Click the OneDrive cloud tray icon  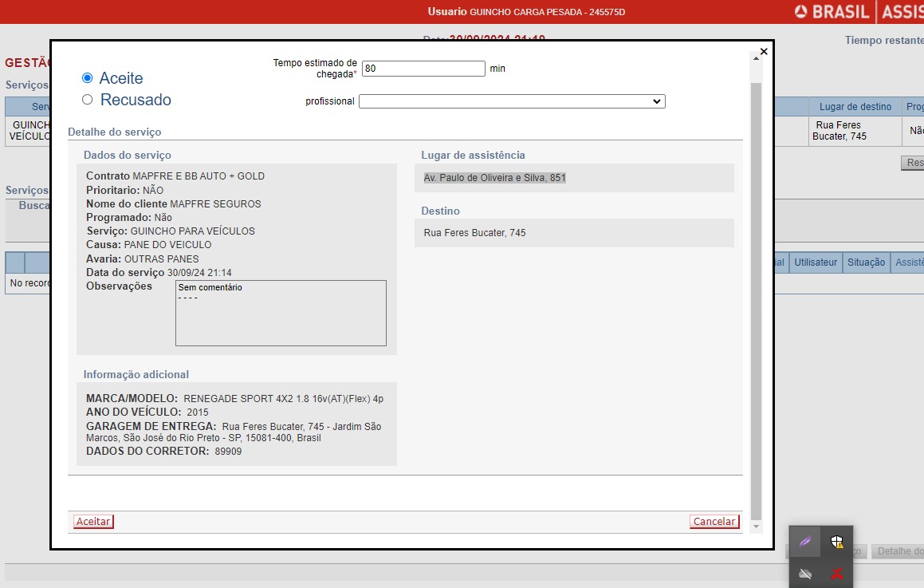[x=805, y=573]
